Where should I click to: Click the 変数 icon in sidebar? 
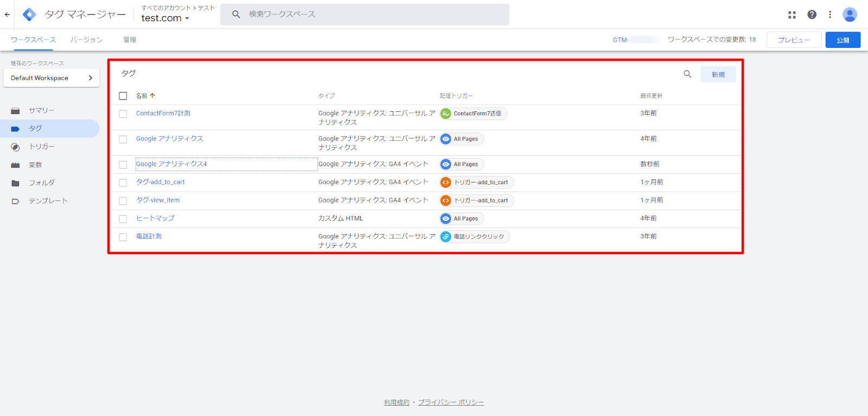[15, 165]
